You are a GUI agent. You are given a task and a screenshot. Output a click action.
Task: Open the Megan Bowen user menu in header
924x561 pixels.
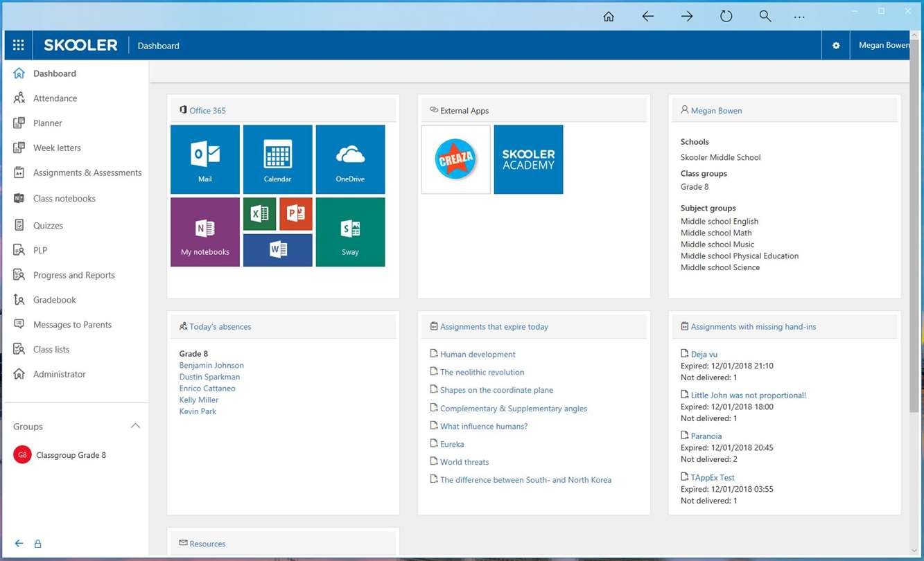click(883, 46)
